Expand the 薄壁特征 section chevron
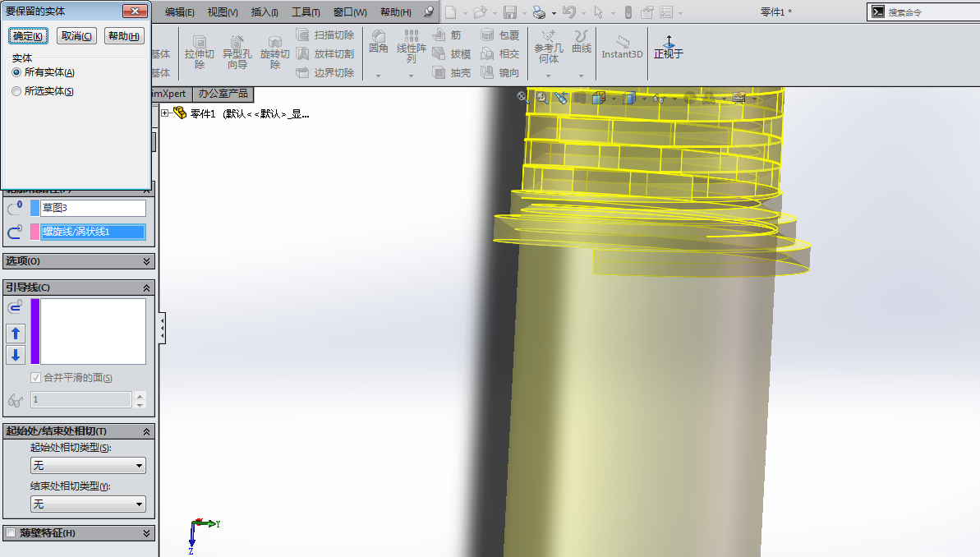Viewport: 980px width, 557px height. [x=147, y=533]
